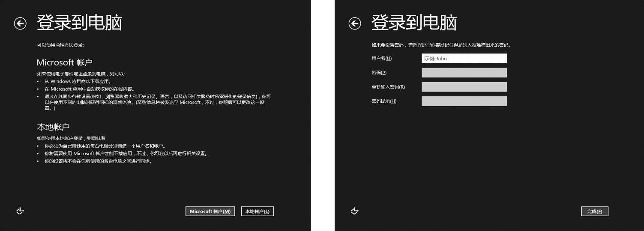Focus the 重新输入密码(R) field
The image size is (644, 231).
464,87
